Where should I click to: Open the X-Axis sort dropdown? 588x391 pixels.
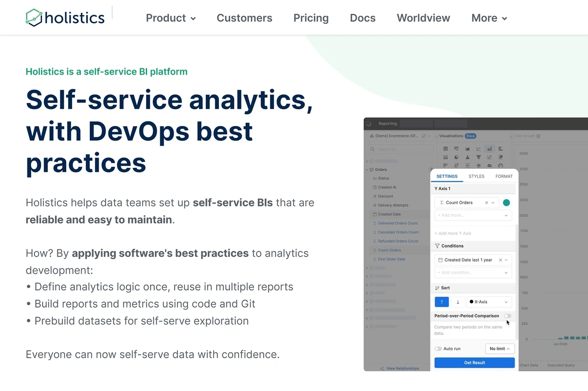489,302
